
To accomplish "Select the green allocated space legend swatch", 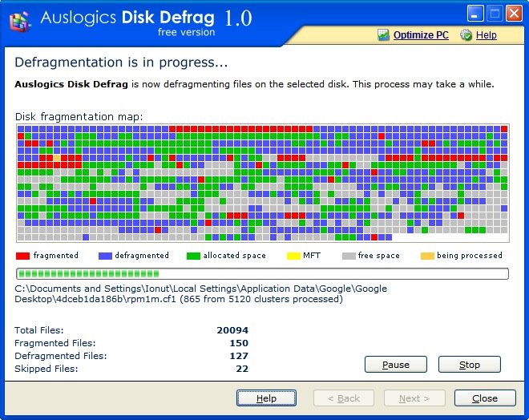I will point(192,256).
